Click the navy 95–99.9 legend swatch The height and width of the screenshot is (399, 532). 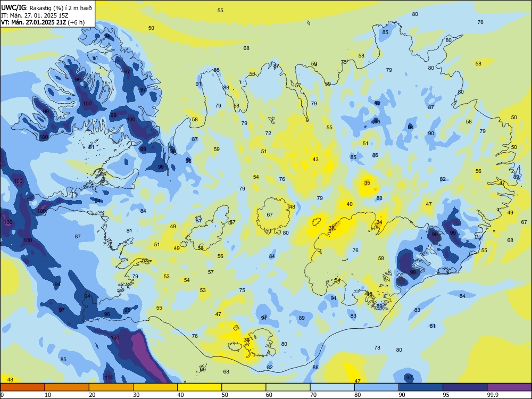[465, 387]
